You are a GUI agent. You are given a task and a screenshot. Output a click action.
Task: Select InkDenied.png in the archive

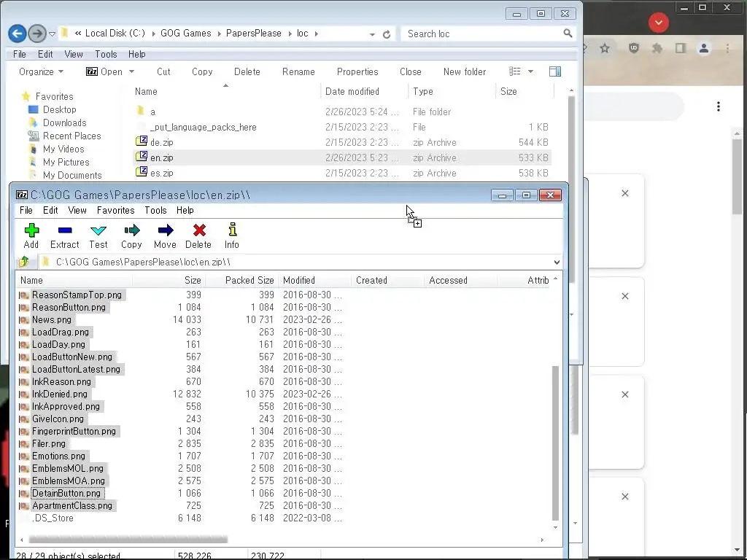[x=60, y=394]
